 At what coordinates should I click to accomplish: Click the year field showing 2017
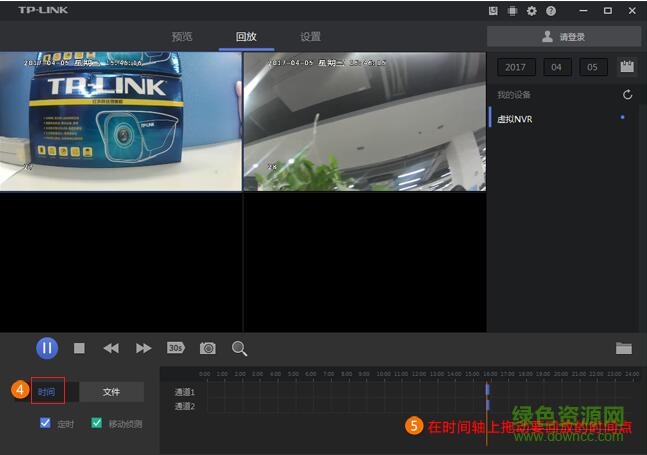coord(515,67)
